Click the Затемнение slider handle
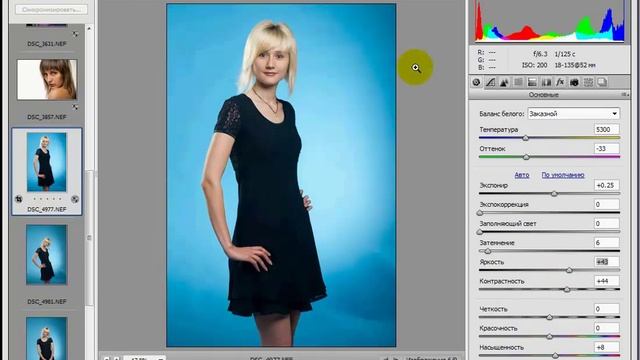 pos(487,251)
